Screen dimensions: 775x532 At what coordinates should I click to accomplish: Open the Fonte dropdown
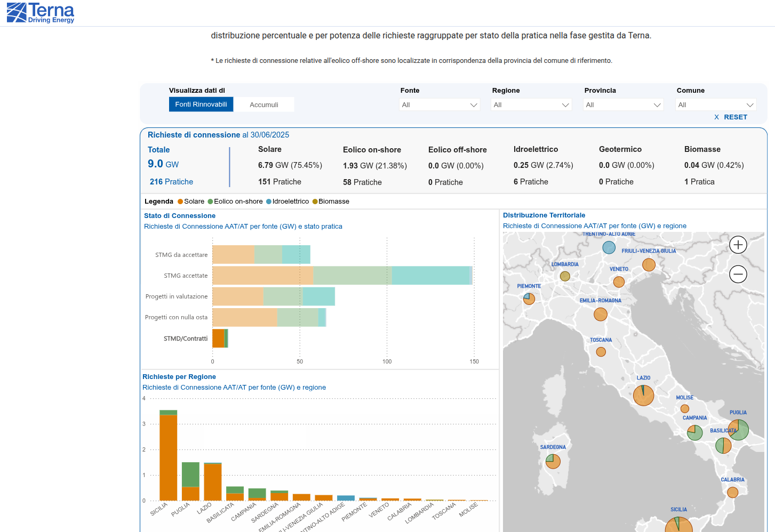pyautogui.click(x=440, y=105)
